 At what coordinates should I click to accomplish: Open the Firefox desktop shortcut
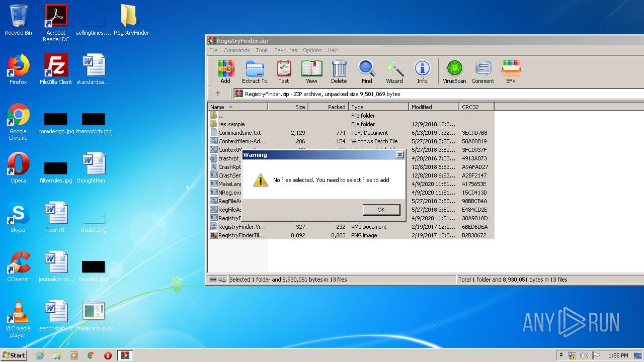tap(18, 69)
